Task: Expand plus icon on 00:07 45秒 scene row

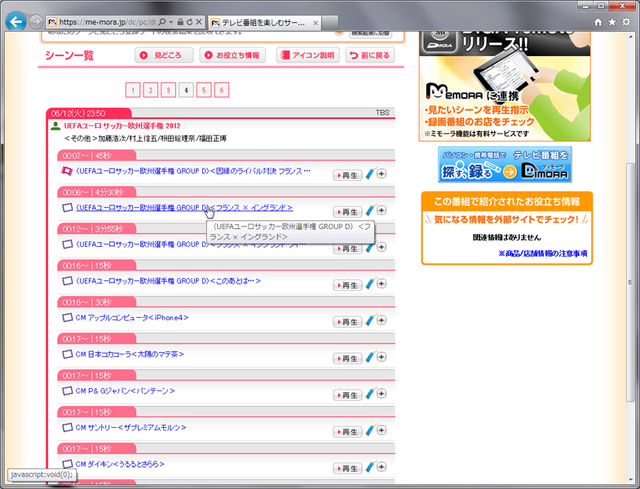Action: [381, 173]
